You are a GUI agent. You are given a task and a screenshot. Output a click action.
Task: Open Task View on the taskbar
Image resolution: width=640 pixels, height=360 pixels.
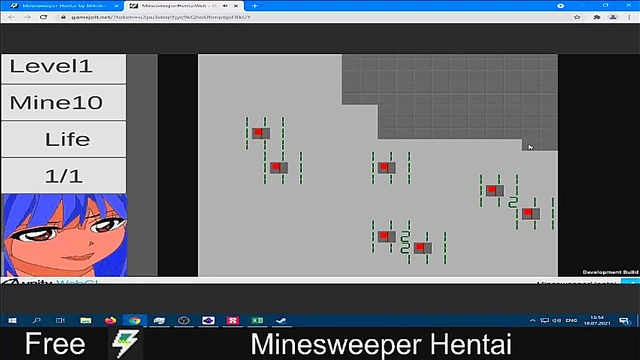[x=60, y=320]
